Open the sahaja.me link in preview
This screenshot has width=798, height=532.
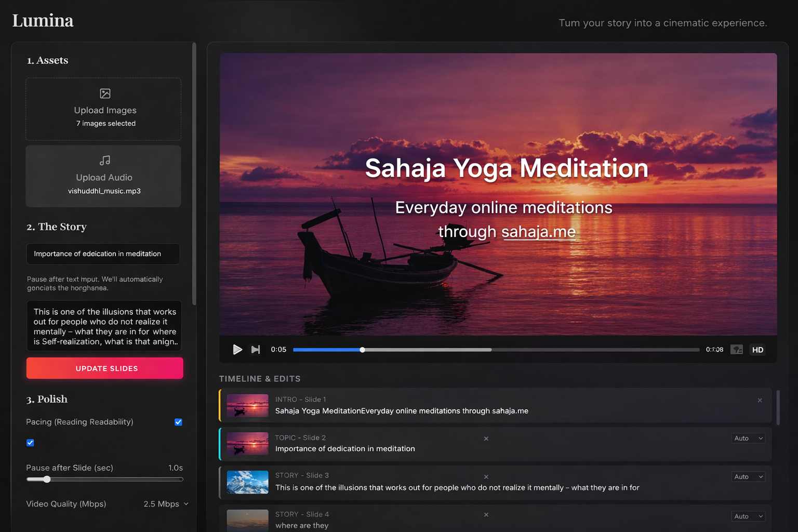538,232
